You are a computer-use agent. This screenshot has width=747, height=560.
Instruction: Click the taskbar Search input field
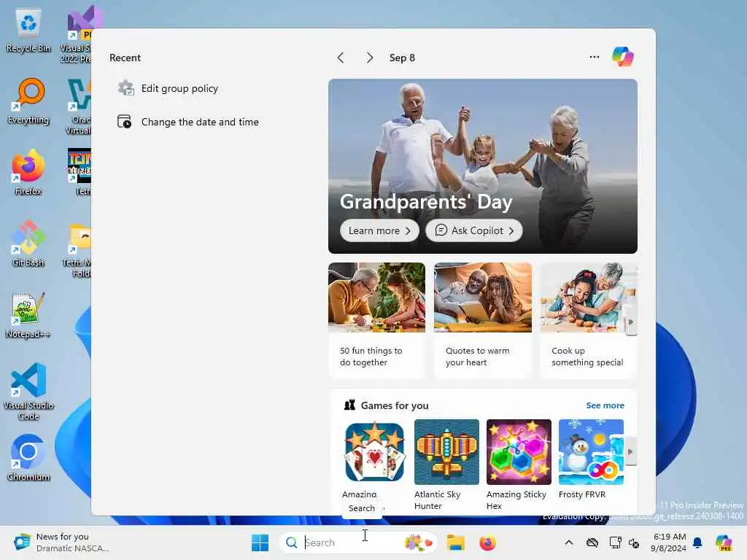(357, 542)
